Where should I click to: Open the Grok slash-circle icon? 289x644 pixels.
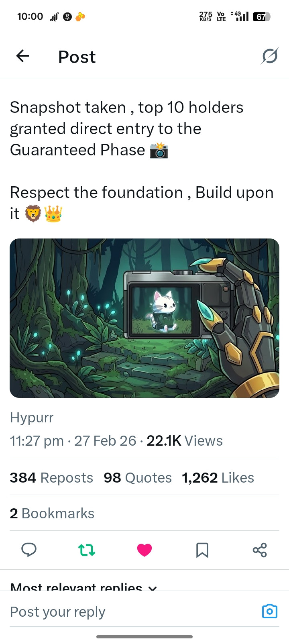270,56
